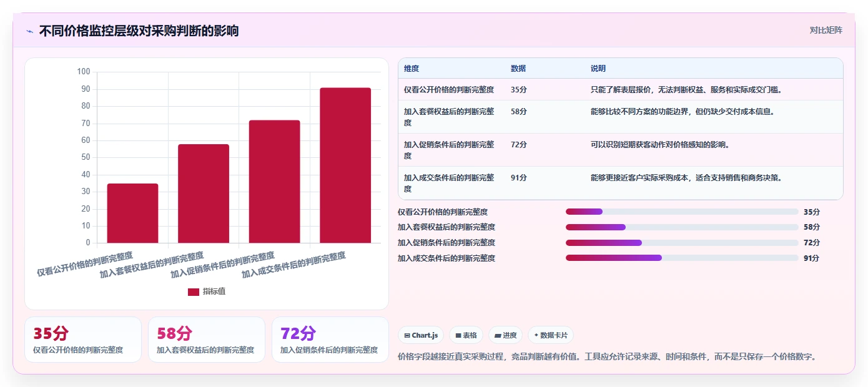Click the 72分 value in the table
Screen dimensions: 868x387
coord(519,145)
